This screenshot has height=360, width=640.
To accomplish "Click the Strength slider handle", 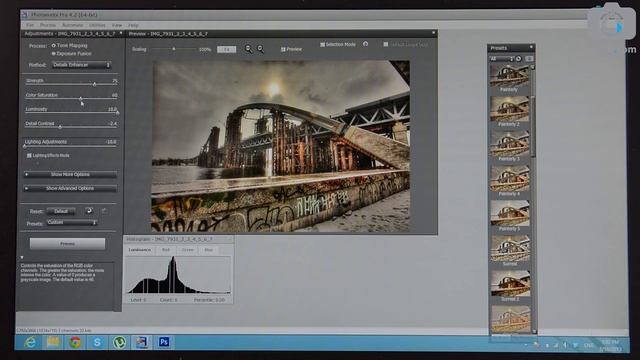I will pyautogui.click(x=94, y=84).
